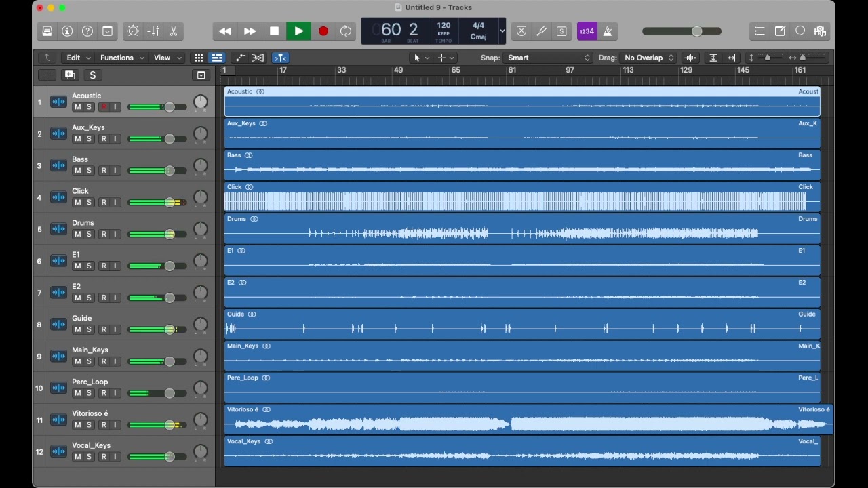Open the Drag No Overlap dropdown
The height and width of the screenshot is (488, 868).
click(x=649, y=58)
